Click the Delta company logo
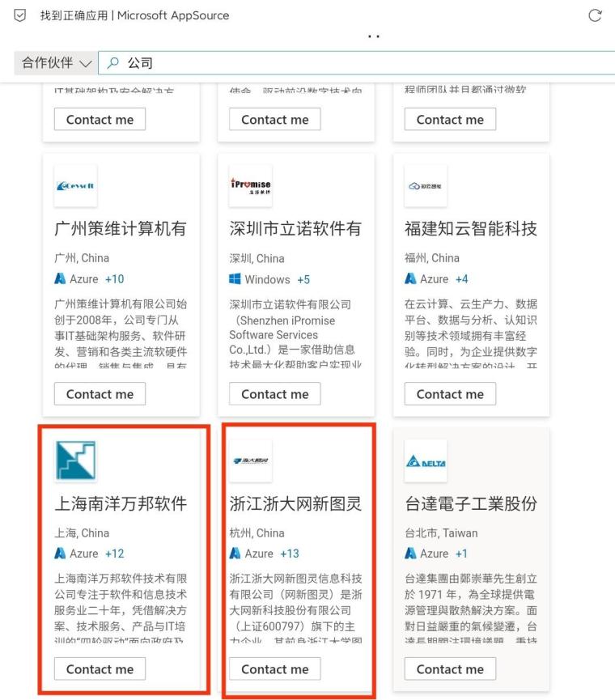This screenshot has width=615, height=700. pos(426,460)
